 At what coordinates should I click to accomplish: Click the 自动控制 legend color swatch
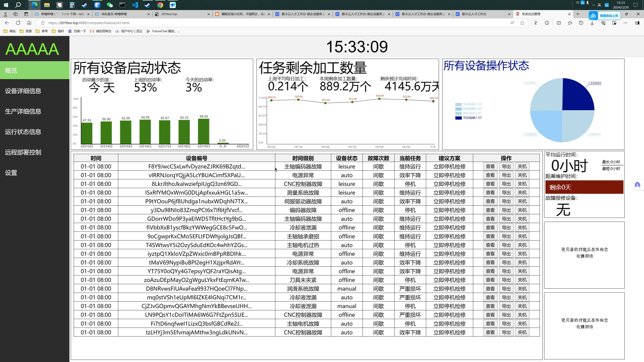coord(458,109)
